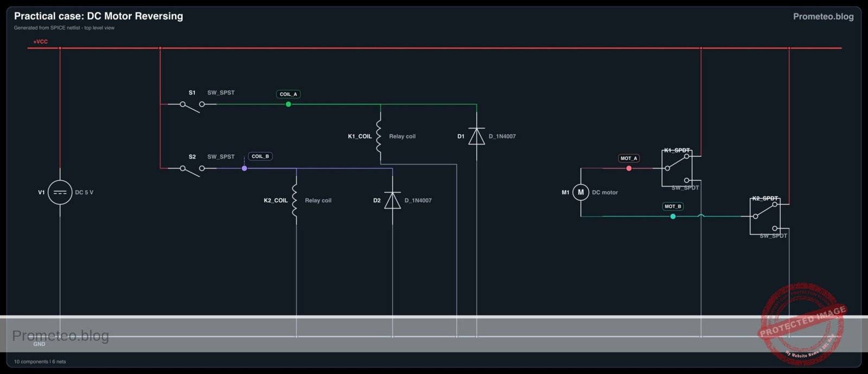Viewport: 868px width, 374px height.
Task: Click the SW_SPDT label under K2_SPDT
Action: [x=773, y=236]
